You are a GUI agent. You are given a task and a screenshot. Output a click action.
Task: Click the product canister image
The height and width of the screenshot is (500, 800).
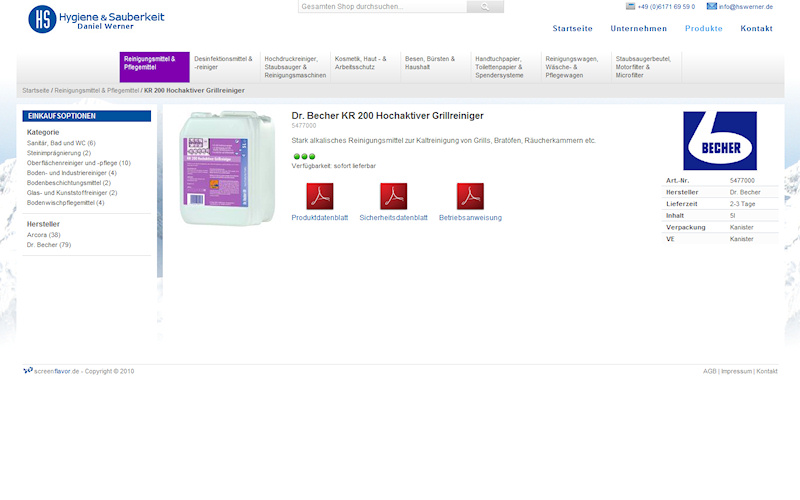click(227, 168)
